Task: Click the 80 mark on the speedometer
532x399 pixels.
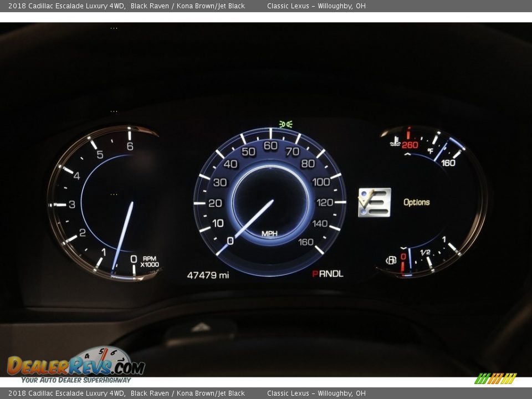Action: pos(308,163)
